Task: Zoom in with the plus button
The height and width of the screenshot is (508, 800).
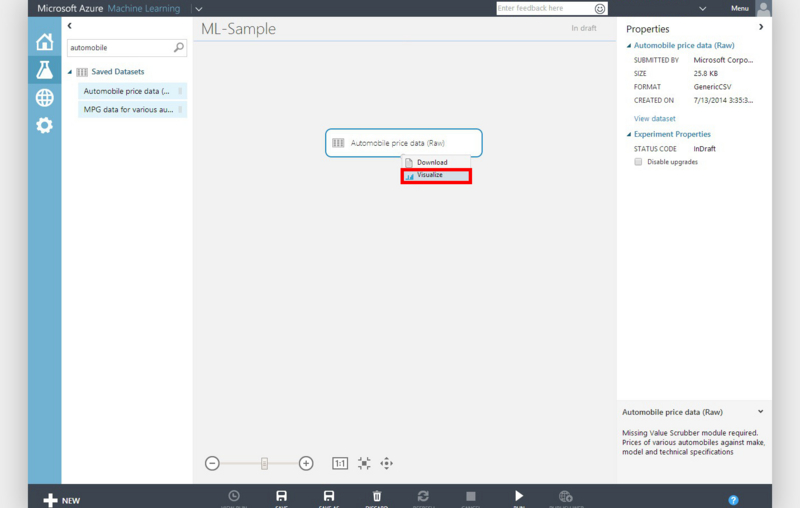Action: [x=306, y=463]
